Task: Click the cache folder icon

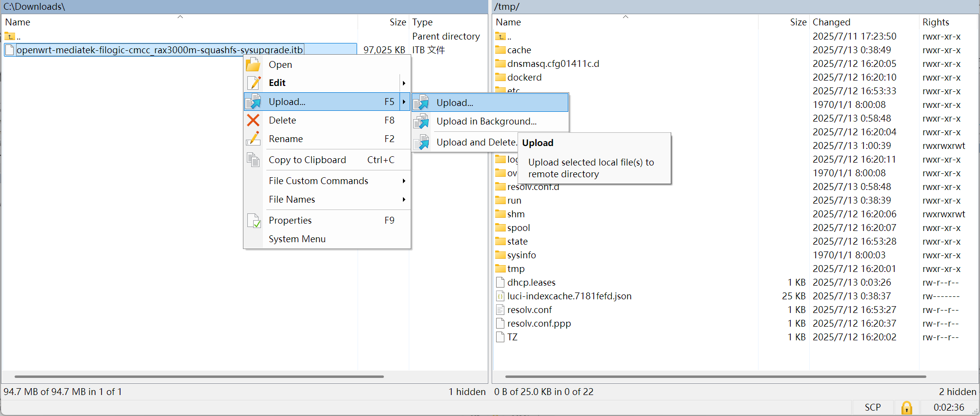Action: [x=500, y=50]
